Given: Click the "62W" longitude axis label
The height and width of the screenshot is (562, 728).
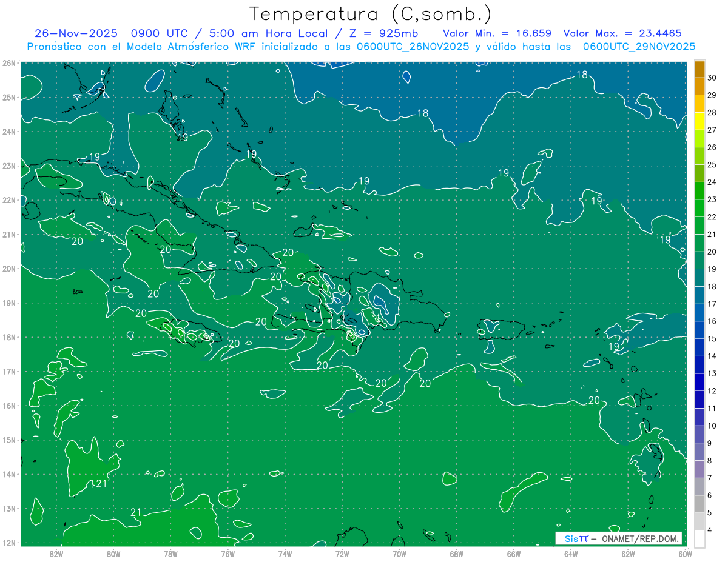Looking at the screenshot, I should pyautogui.click(x=628, y=554).
